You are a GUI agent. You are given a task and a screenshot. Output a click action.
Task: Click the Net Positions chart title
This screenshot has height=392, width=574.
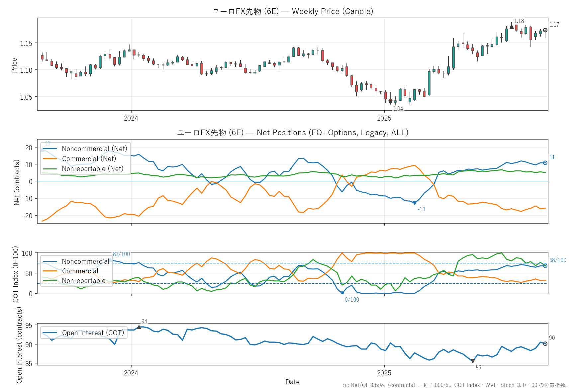[292, 133]
